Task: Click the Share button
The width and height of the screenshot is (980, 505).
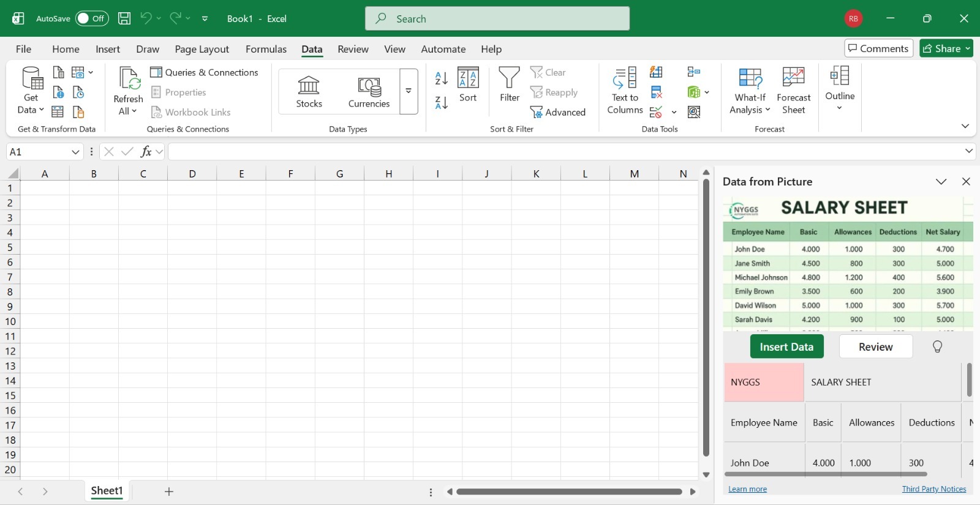Action: tap(946, 48)
